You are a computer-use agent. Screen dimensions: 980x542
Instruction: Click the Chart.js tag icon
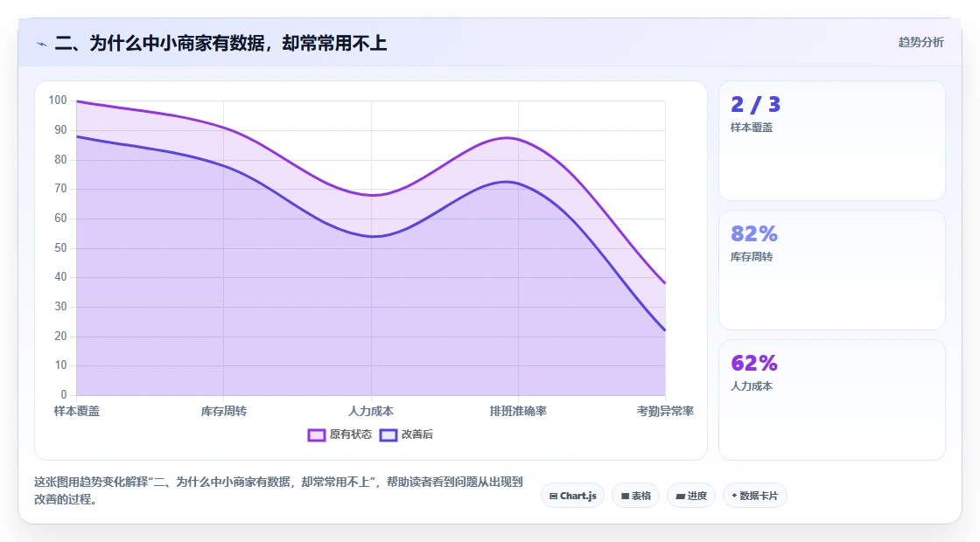553,497
